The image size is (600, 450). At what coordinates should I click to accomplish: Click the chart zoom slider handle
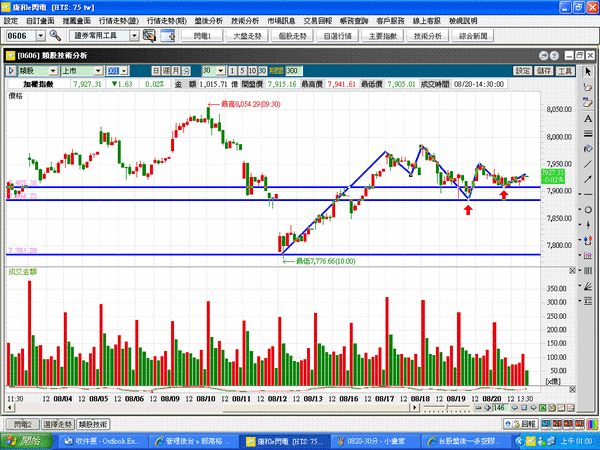pyautogui.click(x=449, y=408)
